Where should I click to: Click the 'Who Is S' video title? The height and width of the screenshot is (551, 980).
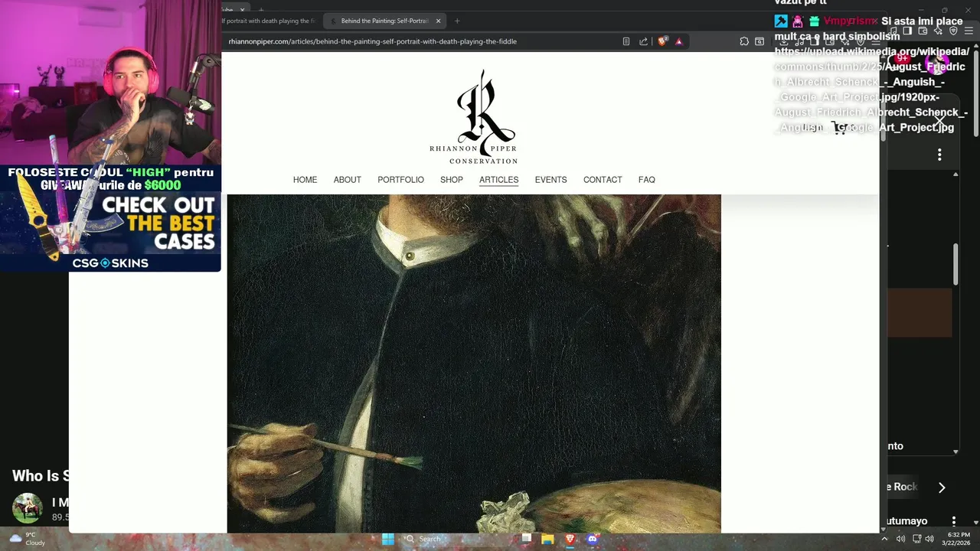point(41,476)
